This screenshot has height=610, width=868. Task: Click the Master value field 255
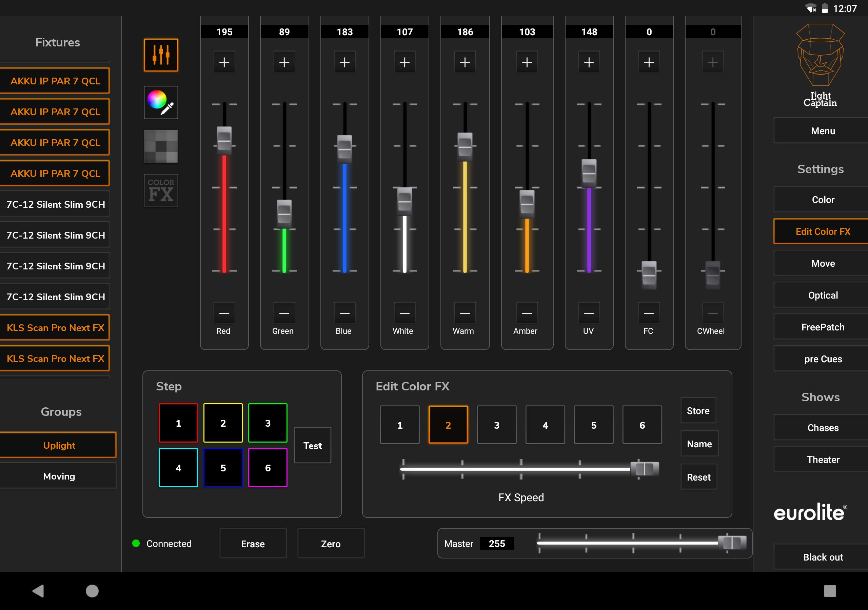(x=497, y=544)
